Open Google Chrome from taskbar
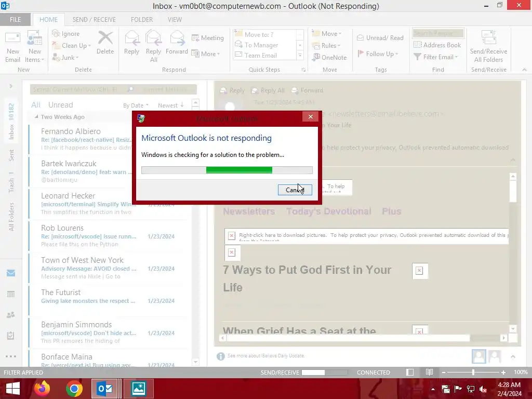 [x=74, y=389]
